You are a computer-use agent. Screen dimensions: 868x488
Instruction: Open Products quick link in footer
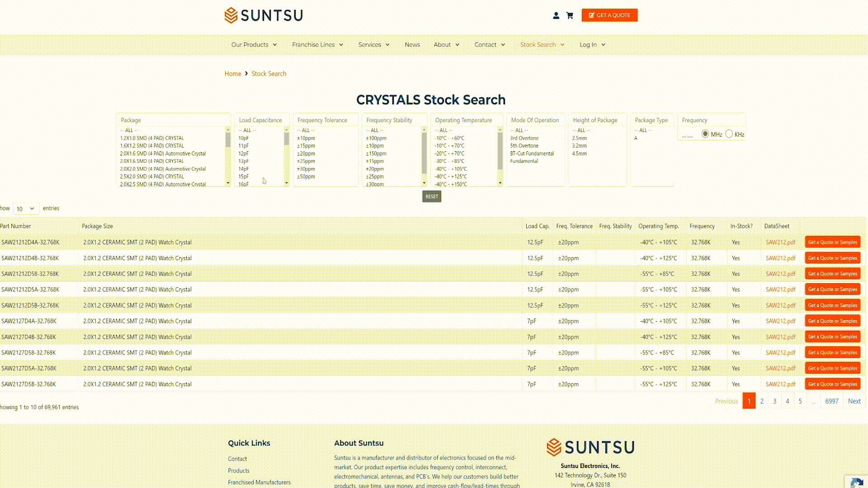point(239,471)
